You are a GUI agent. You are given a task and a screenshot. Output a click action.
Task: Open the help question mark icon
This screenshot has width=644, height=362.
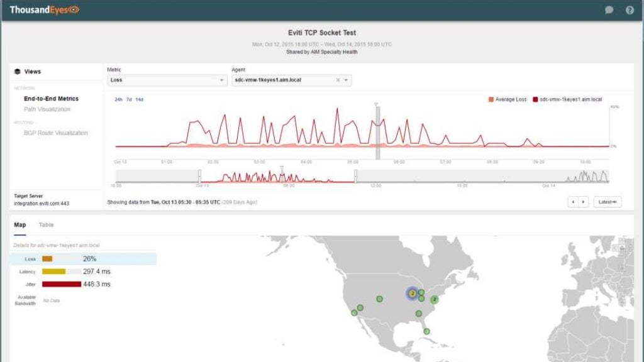pos(630,10)
